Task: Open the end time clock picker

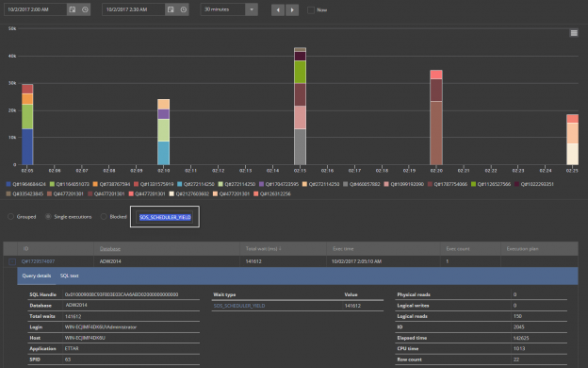Action: coord(184,9)
